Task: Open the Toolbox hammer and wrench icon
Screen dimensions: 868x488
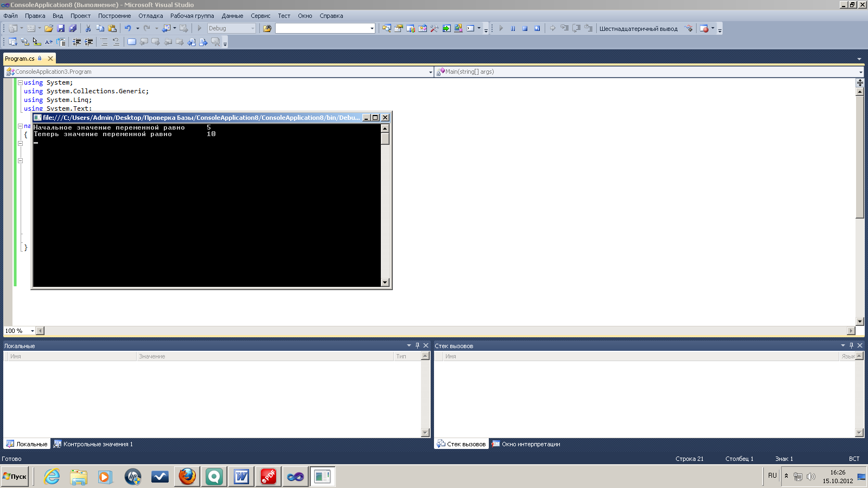Action: point(434,28)
